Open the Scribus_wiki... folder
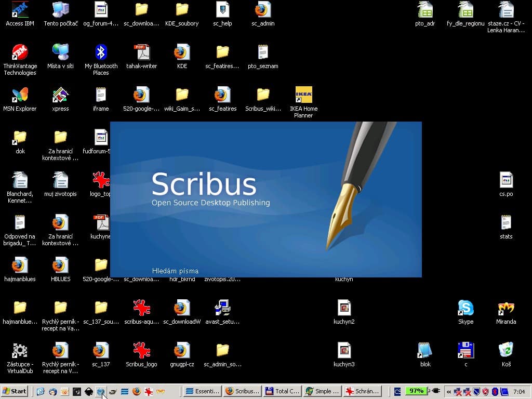532x399 pixels. tap(263, 99)
